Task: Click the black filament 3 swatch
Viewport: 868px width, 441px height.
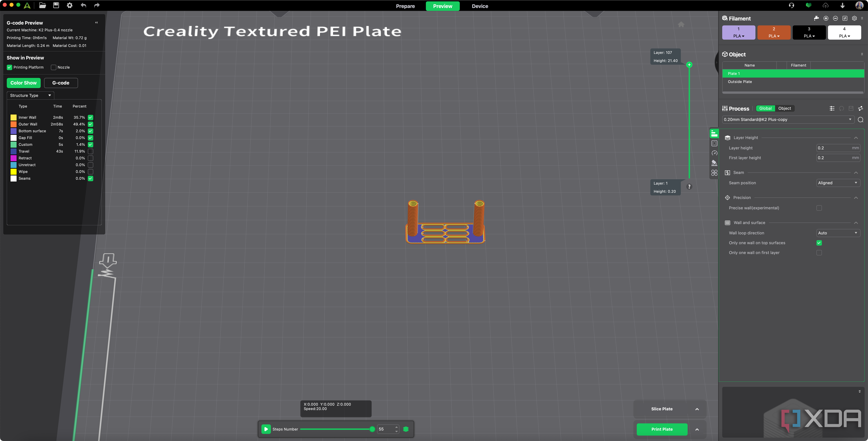Action: (809, 33)
